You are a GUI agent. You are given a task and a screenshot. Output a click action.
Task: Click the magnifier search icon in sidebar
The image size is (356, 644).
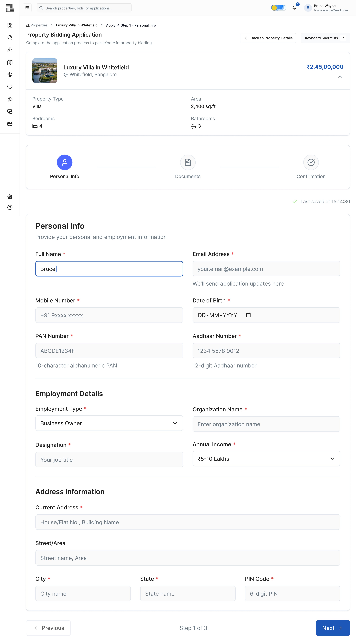(10, 38)
